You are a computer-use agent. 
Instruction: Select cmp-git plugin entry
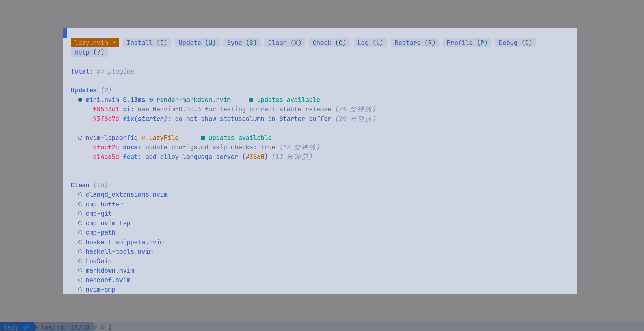98,213
